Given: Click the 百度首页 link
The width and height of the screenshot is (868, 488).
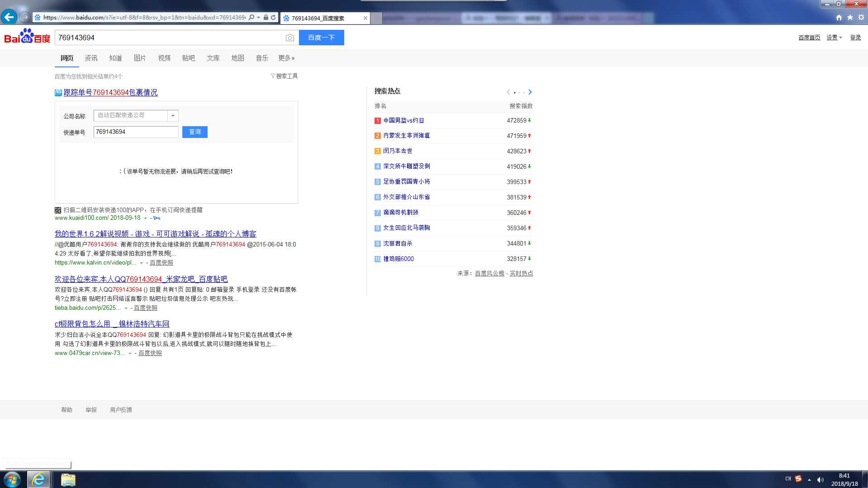Looking at the screenshot, I should pyautogui.click(x=809, y=38).
